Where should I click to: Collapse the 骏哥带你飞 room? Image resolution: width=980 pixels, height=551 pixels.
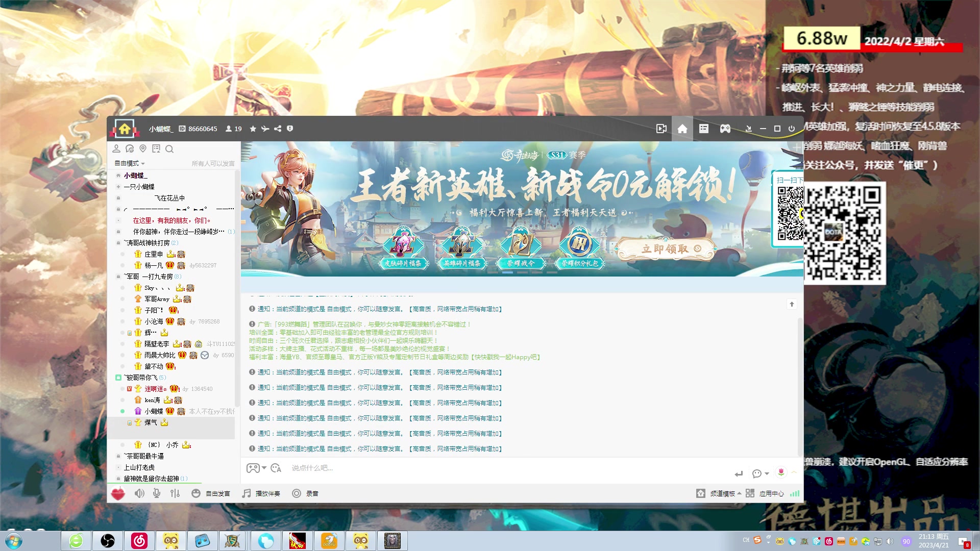click(x=118, y=378)
